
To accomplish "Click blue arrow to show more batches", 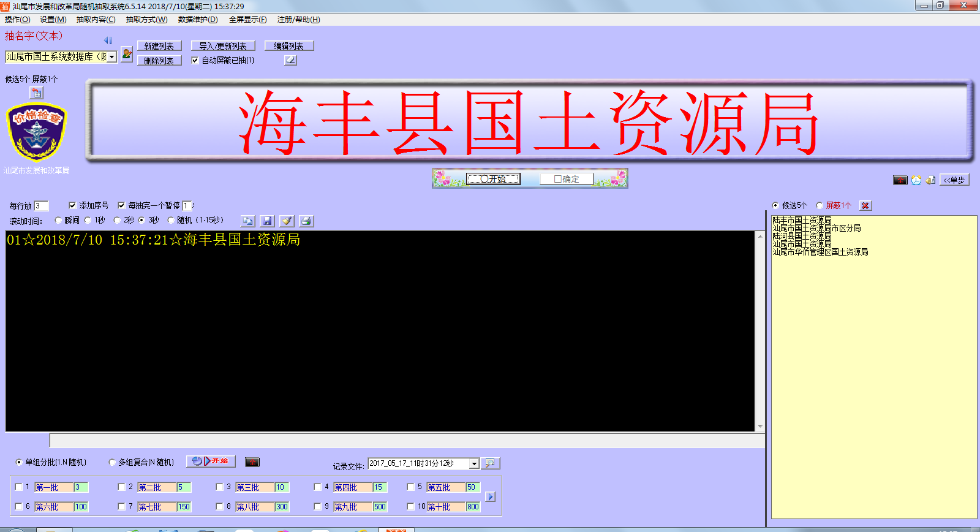I will pos(491,497).
